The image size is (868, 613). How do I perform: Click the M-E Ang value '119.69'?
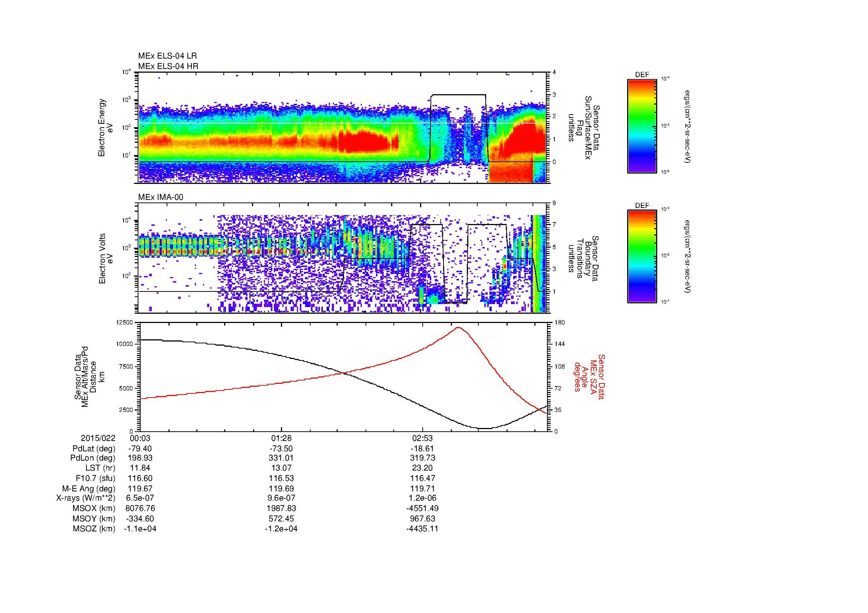(281, 489)
